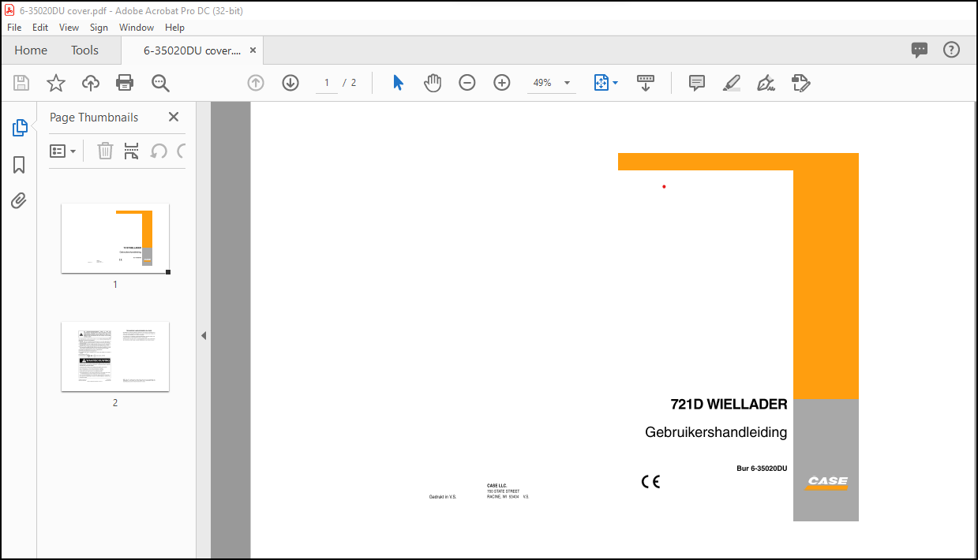Screen dimensions: 978x560
Task: Select the Highlight text pen tool
Action: point(732,83)
